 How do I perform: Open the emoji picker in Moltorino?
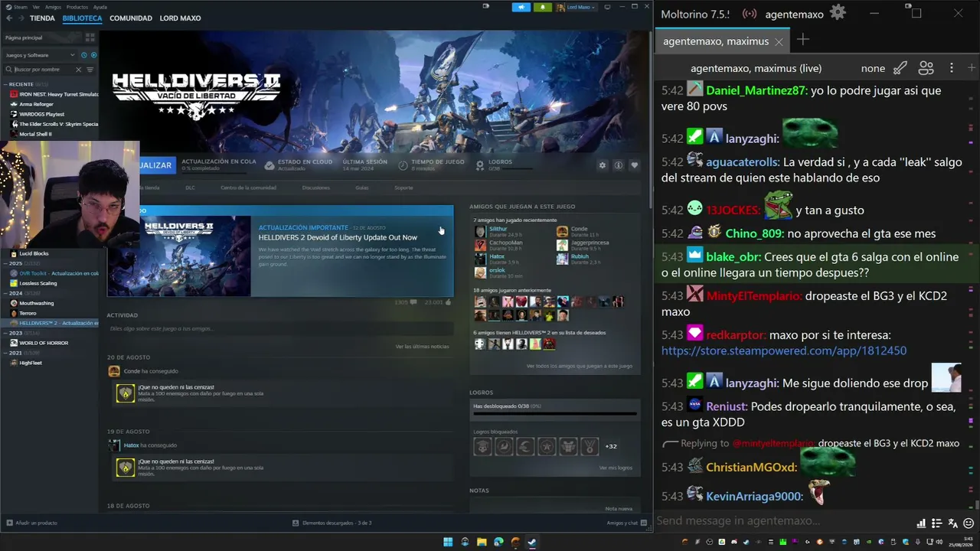pyautogui.click(x=969, y=523)
